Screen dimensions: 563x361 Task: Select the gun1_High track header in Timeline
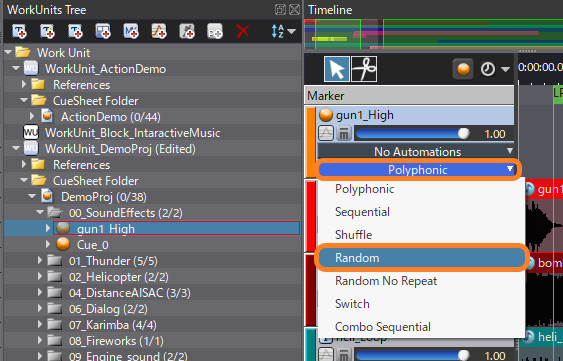(415, 115)
